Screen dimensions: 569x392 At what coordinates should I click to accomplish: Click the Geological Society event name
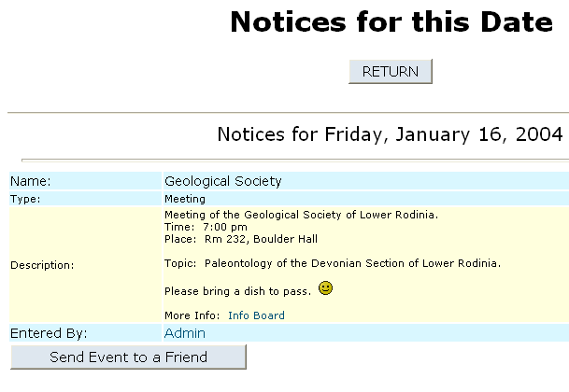222,181
